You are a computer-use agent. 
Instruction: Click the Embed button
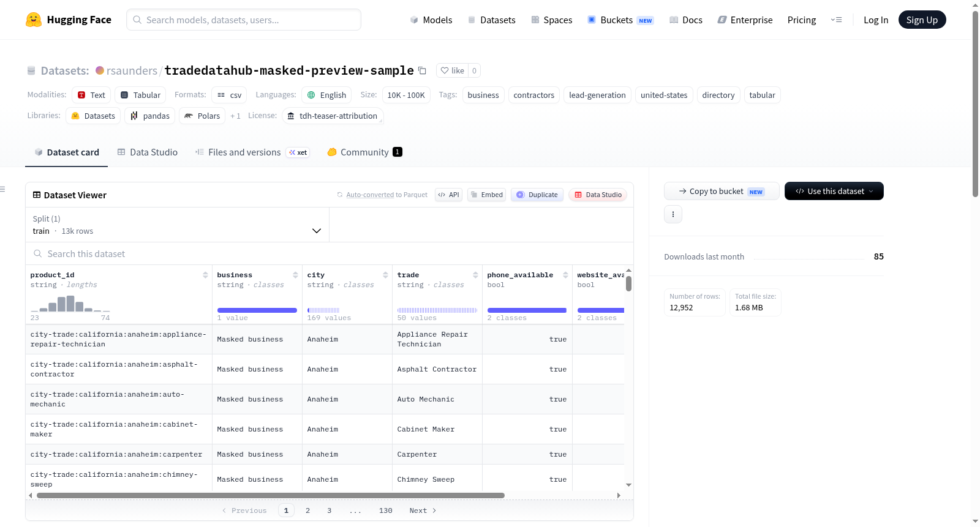coord(486,195)
